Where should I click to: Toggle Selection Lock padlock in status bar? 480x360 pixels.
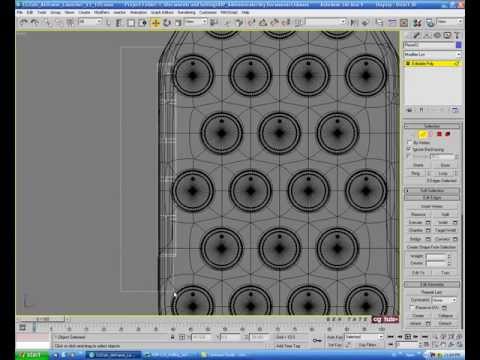(173, 337)
